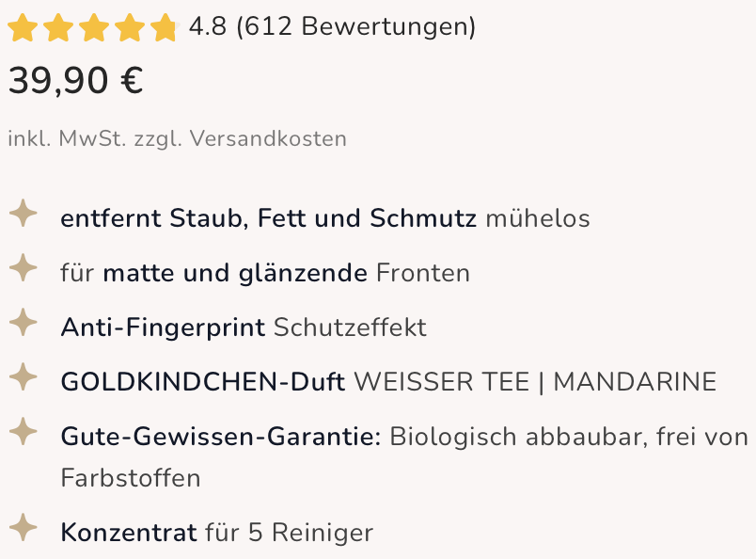
Task: Click the sparkle icon beside Konzentrat
Action: [x=24, y=528]
